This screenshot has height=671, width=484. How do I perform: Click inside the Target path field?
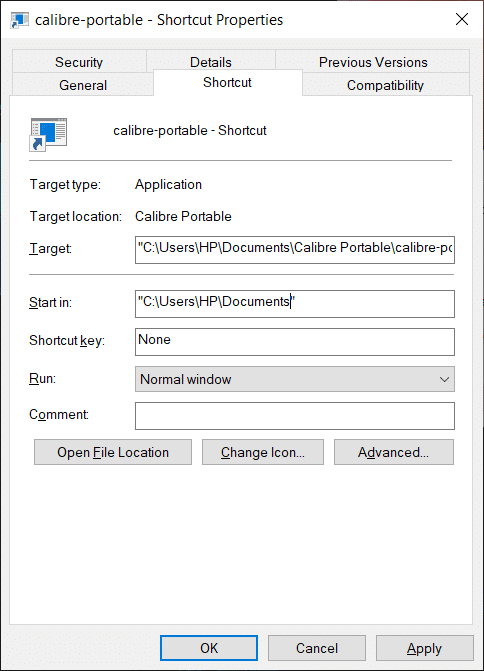[x=295, y=250]
